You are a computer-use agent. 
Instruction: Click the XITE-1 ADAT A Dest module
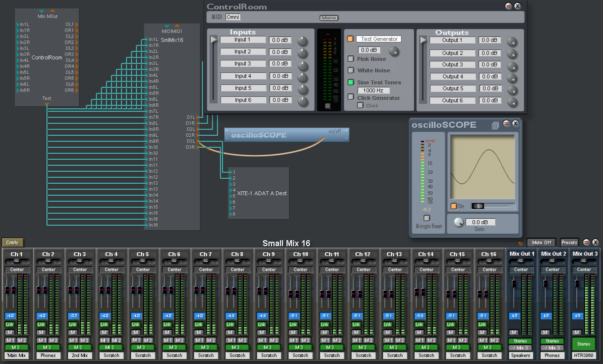click(258, 193)
